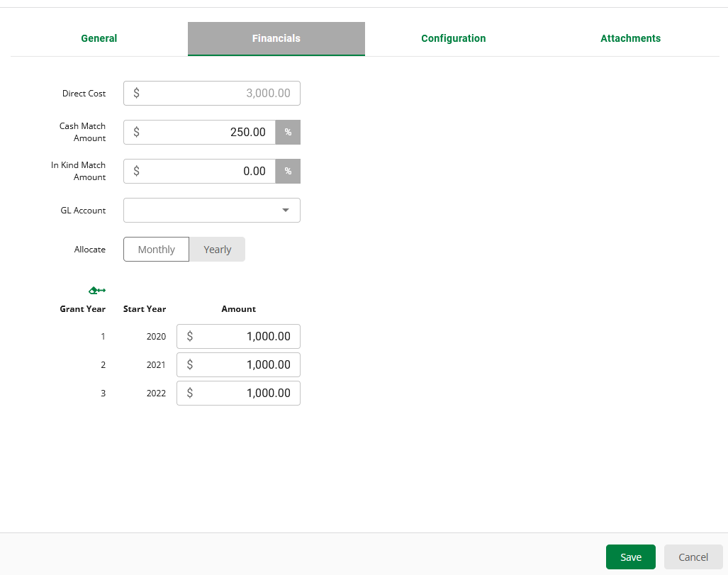Open the GL Account dropdown
The width and height of the screenshot is (728, 575).
[x=212, y=211]
